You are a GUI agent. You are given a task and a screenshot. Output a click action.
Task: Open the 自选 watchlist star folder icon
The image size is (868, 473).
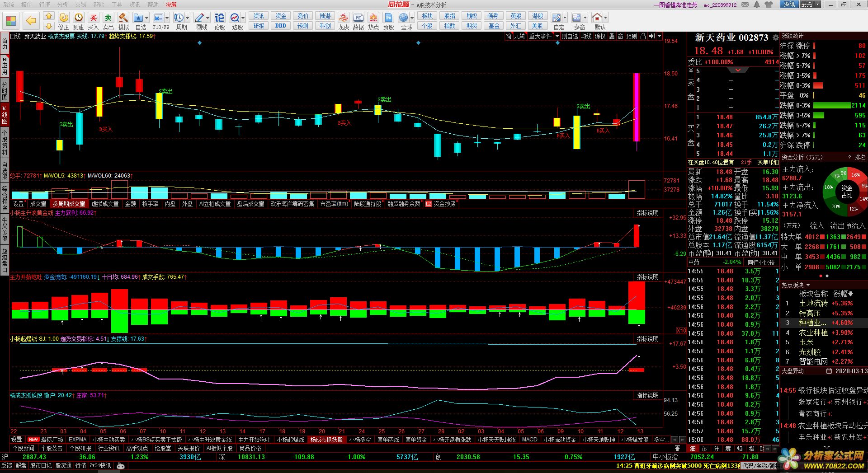click(138, 18)
